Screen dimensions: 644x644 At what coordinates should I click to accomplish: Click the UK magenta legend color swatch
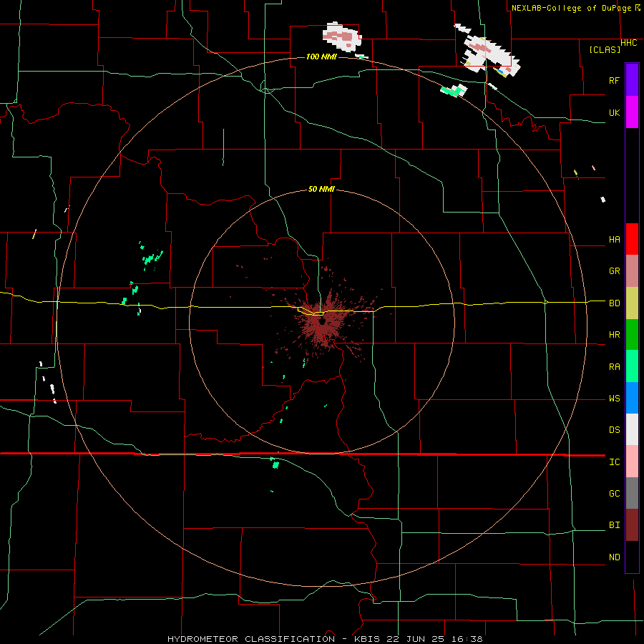coord(632,112)
